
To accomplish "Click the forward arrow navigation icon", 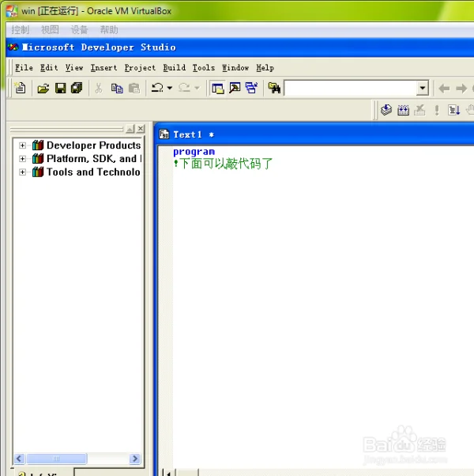I will tap(461, 89).
